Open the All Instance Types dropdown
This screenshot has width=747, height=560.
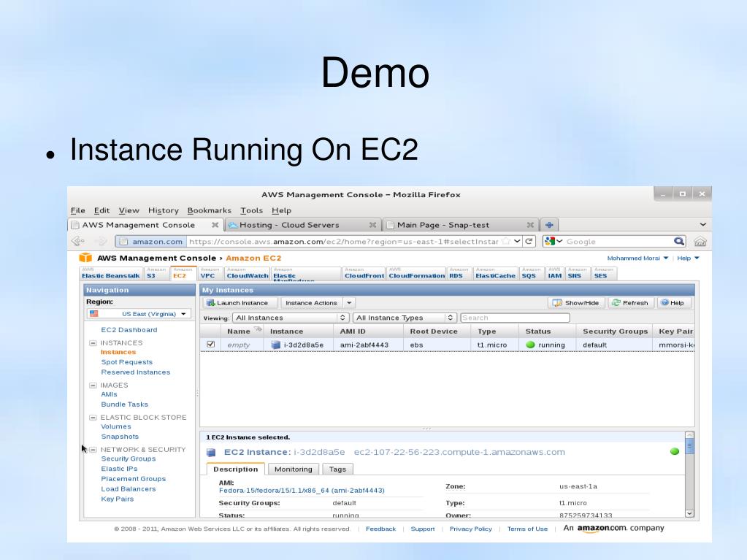pyautogui.click(x=405, y=318)
